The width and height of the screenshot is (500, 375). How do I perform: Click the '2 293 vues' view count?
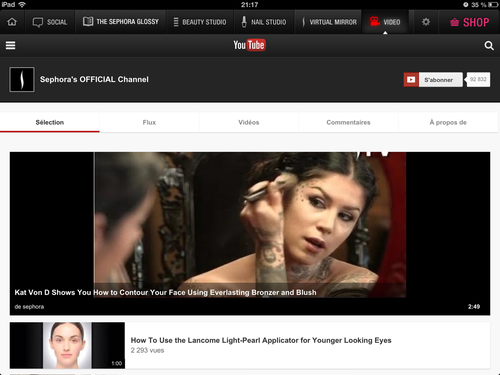tap(147, 350)
